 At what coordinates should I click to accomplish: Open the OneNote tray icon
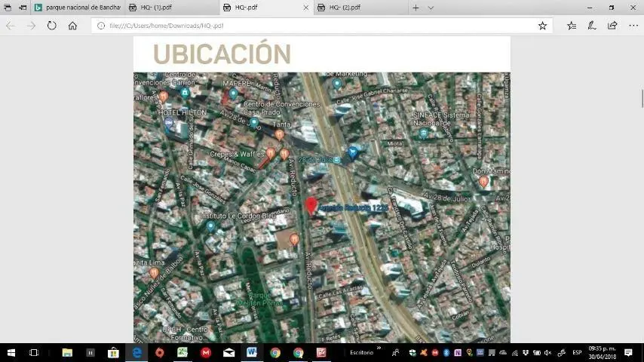pyautogui.click(x=458, y=352)
